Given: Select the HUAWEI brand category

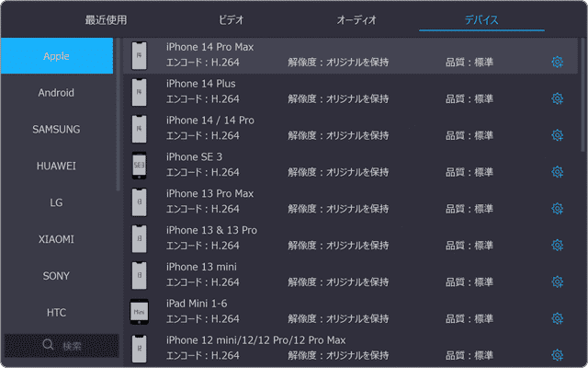Looking at the screenshot, I should click(57, 166).
